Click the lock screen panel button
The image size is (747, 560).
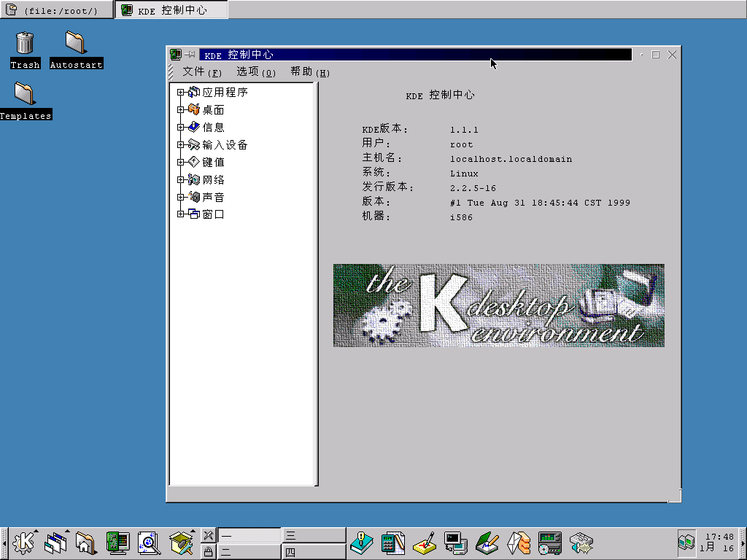click(x=208, y=551)
